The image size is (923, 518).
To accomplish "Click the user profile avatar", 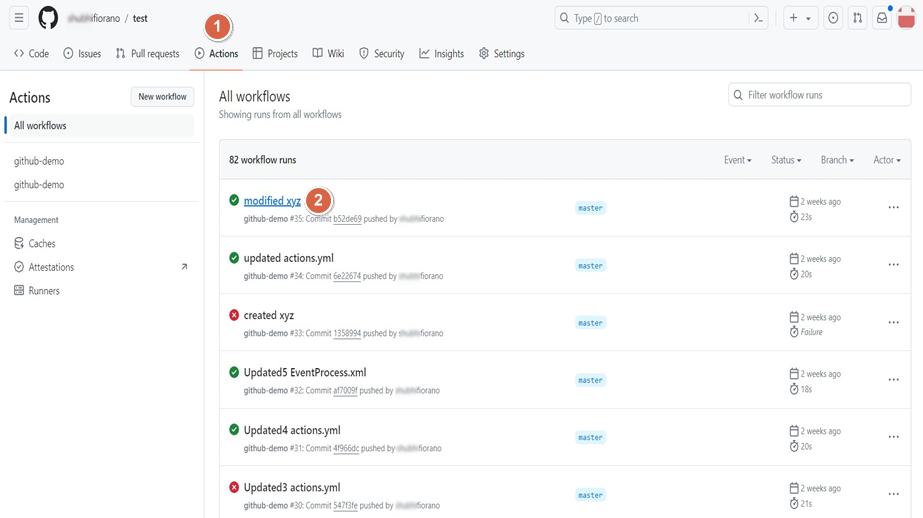I will point(906,18).
